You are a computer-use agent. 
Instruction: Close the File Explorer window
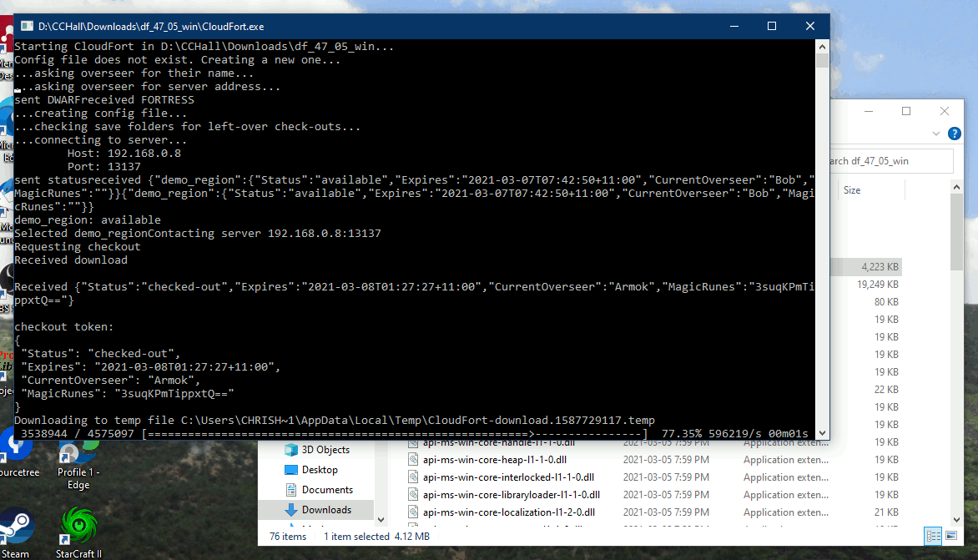coord(945,111)
